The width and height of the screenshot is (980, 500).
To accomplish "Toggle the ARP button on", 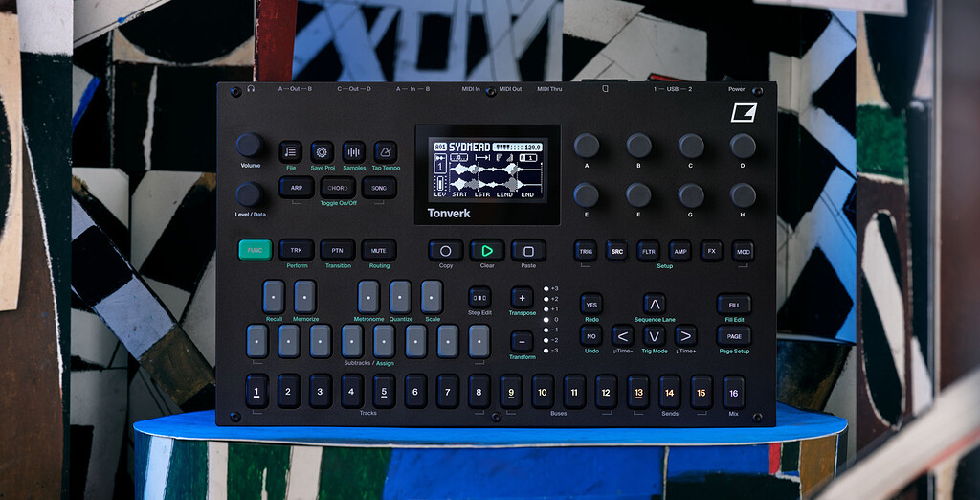I will pyautogui.click(x=297, y=188).
